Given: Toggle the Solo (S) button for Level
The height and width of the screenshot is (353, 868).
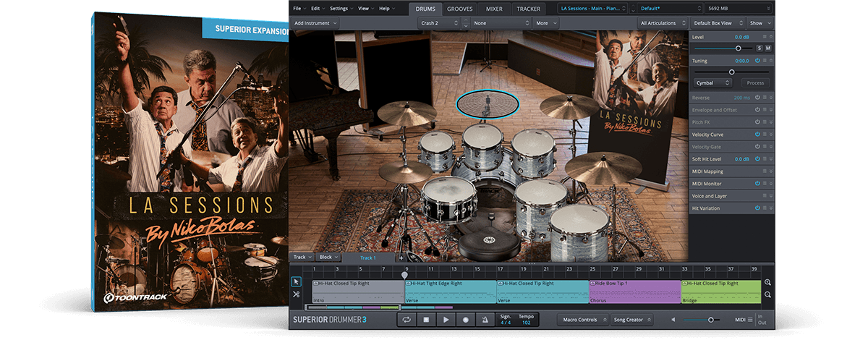Looking at the screenshot, I should pos(759,48).
